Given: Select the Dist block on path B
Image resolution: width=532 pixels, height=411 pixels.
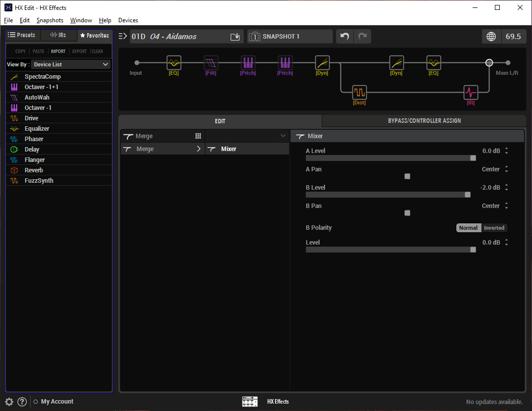Looking at the screenshot, I should click(x=359, y=92).
